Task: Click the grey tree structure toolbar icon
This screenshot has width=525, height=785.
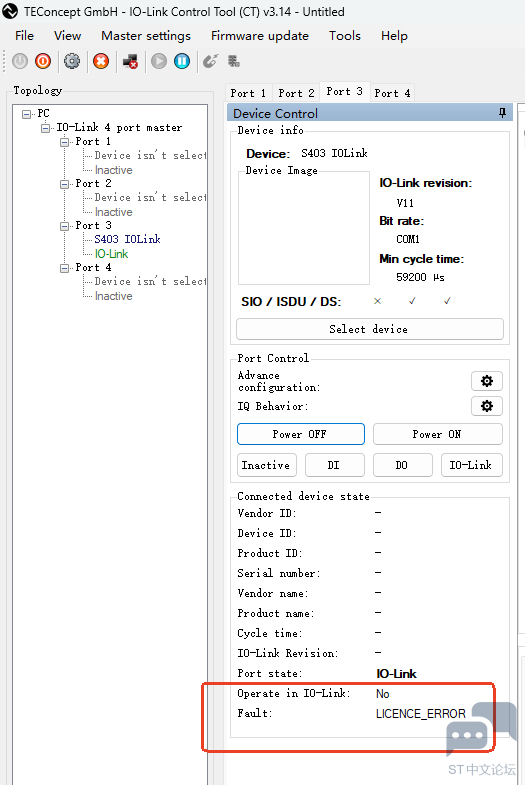Action: 234,62
